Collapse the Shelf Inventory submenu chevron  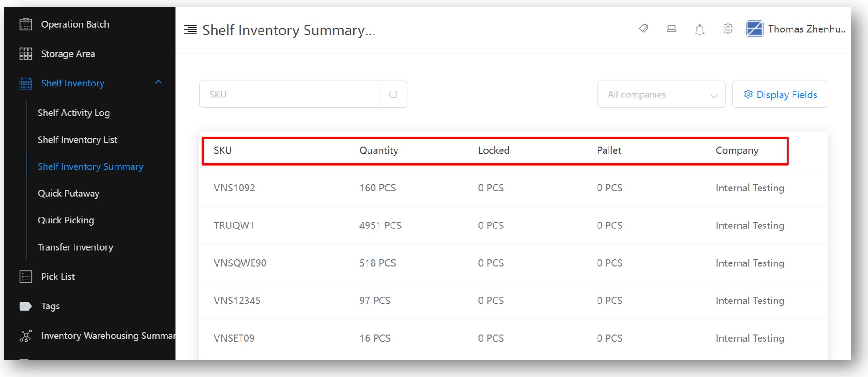point(158,82)
